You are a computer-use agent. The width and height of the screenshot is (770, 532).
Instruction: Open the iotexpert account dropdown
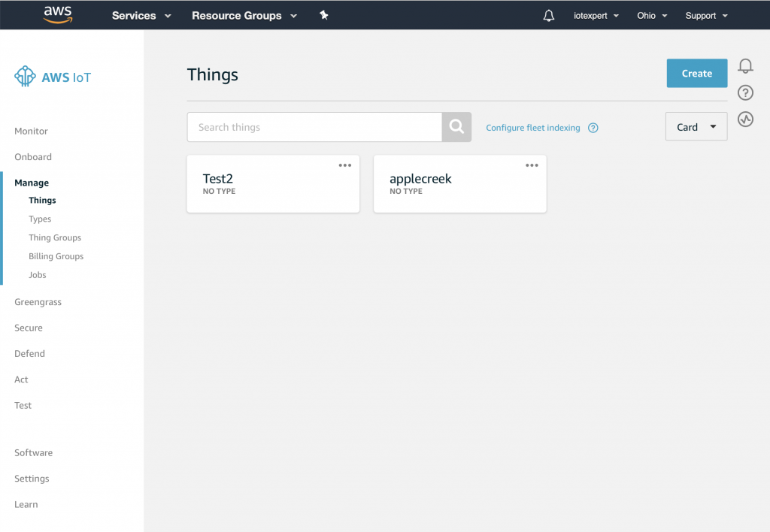point(596,16)
